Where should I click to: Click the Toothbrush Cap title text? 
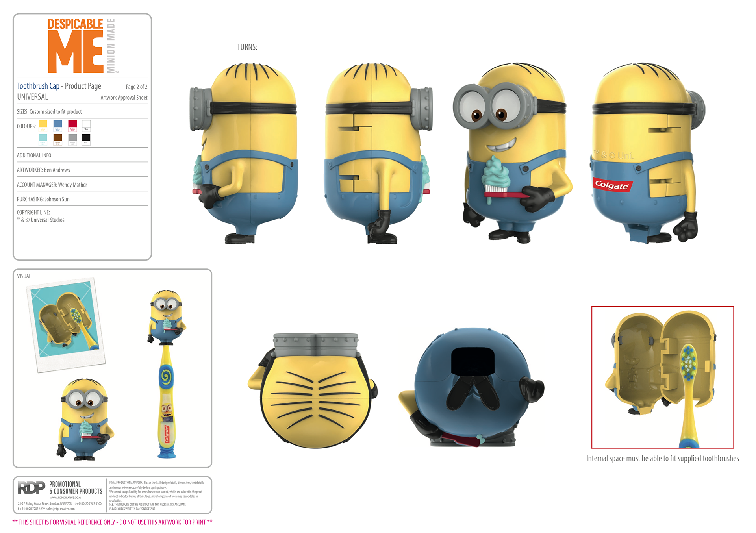click(x=38, y=86)
